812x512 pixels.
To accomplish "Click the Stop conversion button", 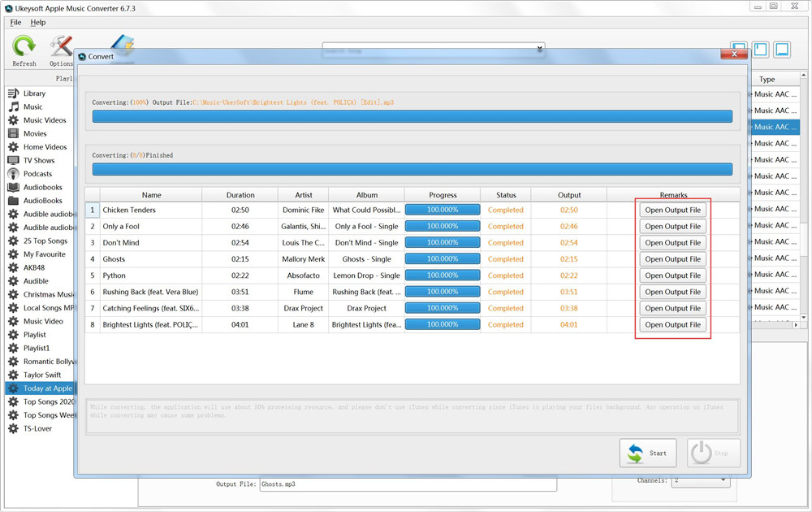I will (x=714, y=453).
